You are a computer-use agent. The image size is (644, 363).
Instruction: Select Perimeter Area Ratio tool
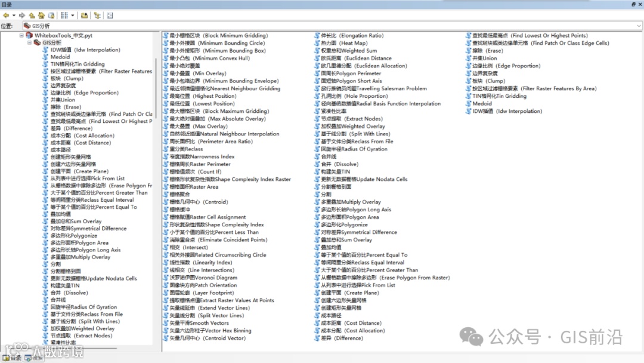(211, 141)
